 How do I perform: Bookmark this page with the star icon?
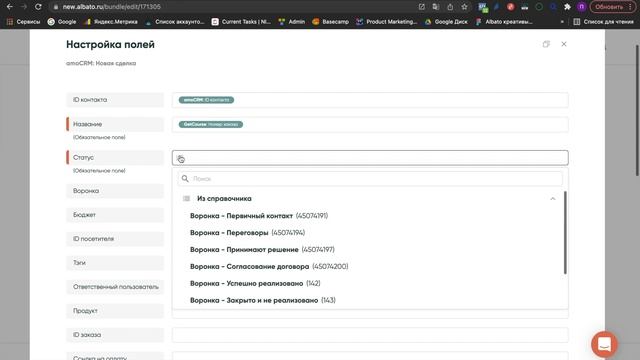(x=464, y=7)
